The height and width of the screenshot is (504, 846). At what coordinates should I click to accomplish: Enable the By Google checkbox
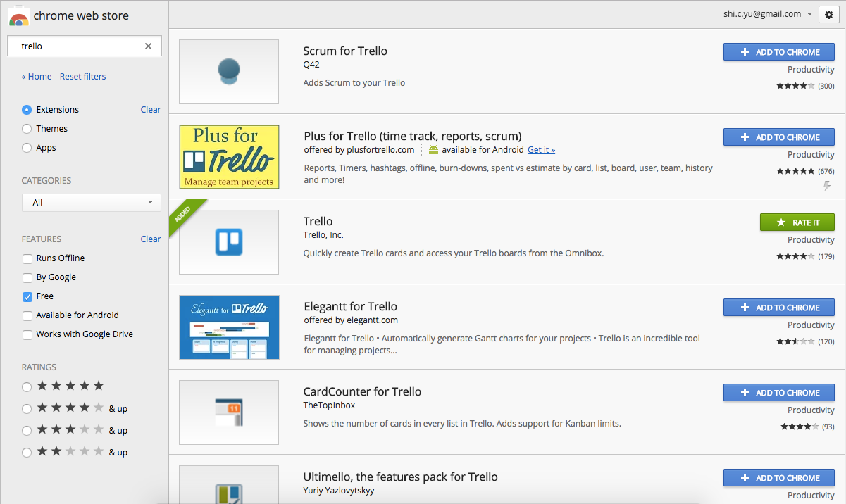coord(27,277)
